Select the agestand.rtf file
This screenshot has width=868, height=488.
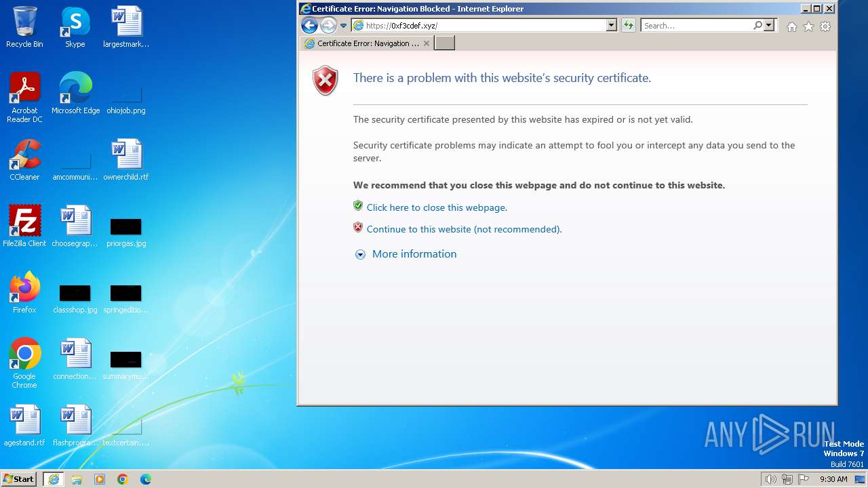pos(24,426)
